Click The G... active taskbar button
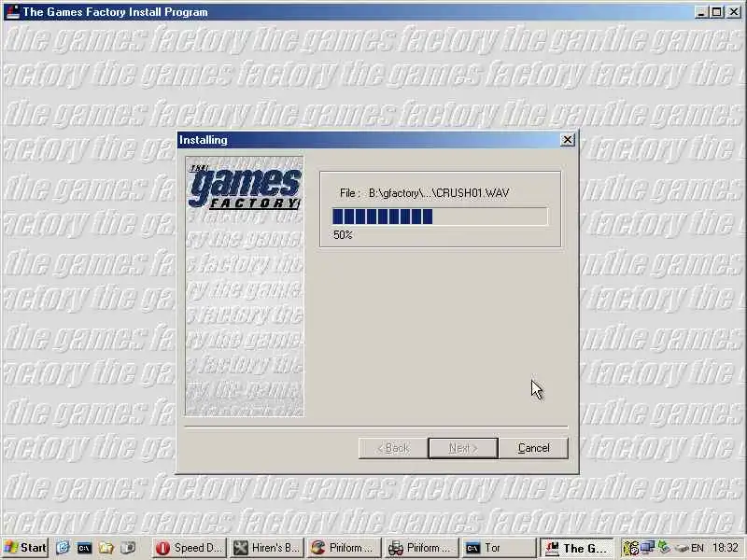Image resolution: width=747 pixels, height=560 pixels. (577, 548)
